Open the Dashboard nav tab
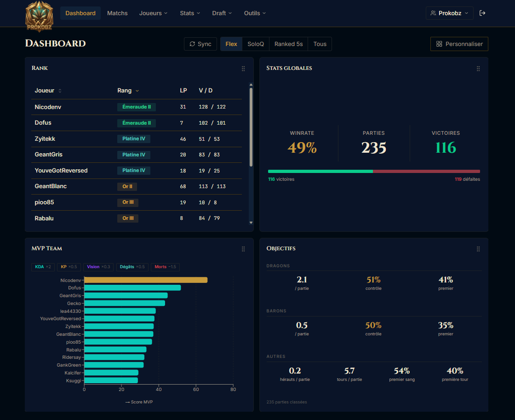 pyautogui.click(x=80, y=13)
